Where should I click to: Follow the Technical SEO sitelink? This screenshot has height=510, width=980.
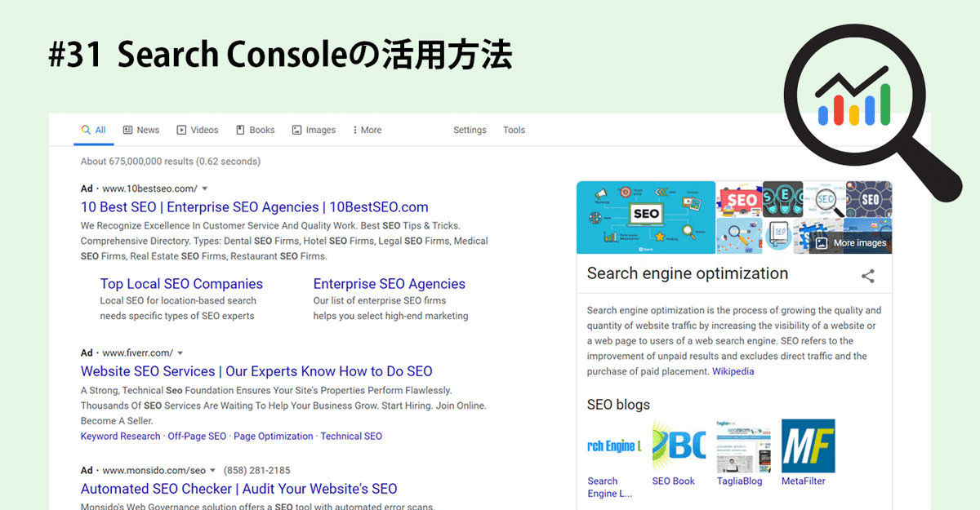(351, 437)
